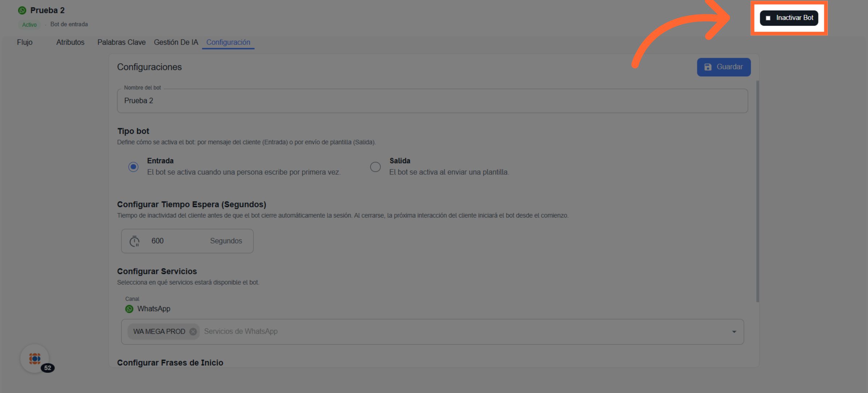Viewport: 868px width, 393px height.
Task: Click the WhatsApp icon beside Prueba 2 title
Action: 22,10
